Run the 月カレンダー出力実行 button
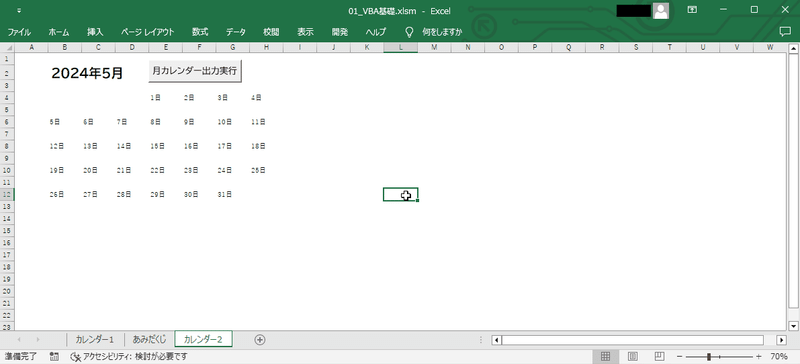800x364 pixels. pyautogui.click(x=195, y=71)
